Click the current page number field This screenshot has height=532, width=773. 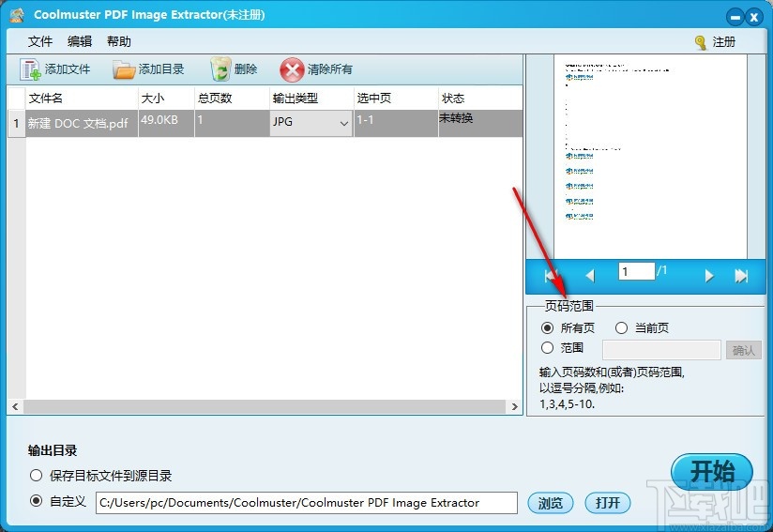(x=636, y=271)
